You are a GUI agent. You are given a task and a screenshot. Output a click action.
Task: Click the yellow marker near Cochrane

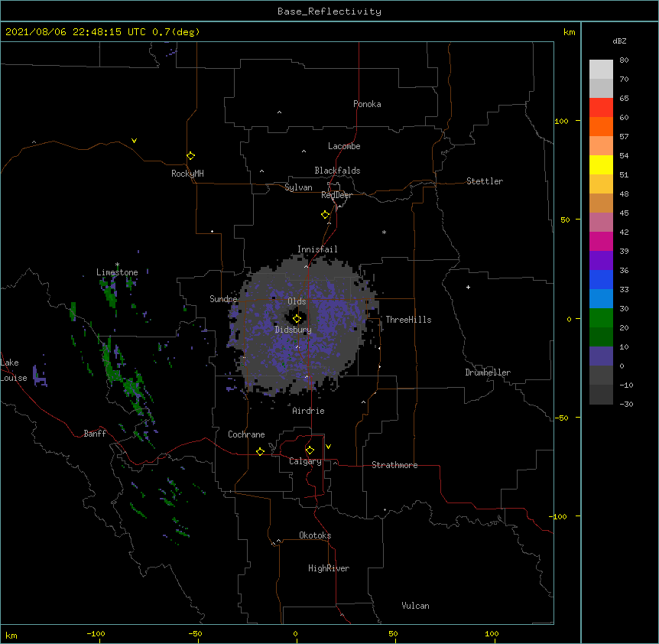(x=260, y=451)
